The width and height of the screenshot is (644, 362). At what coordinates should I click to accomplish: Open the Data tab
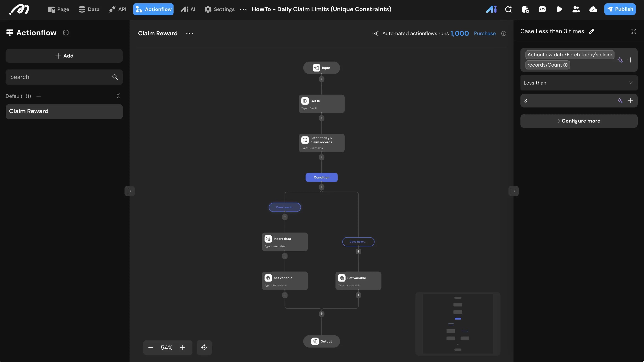tap(89, 9)
